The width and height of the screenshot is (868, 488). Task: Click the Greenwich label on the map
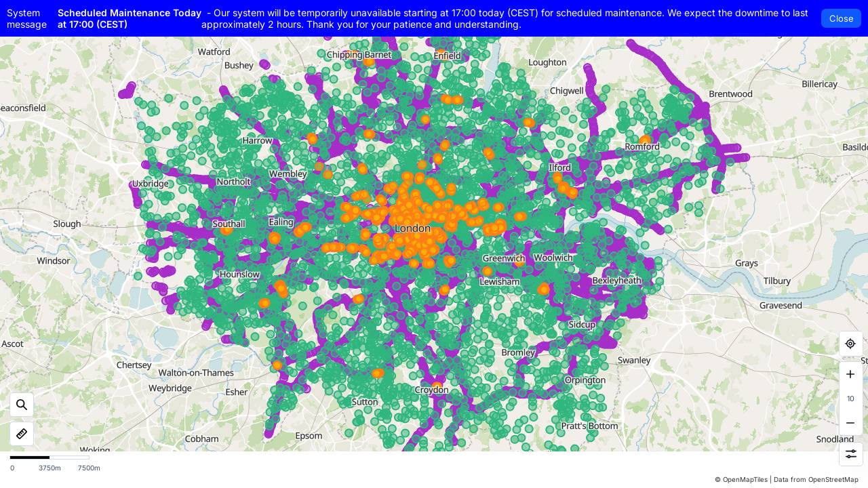[504, 258]
